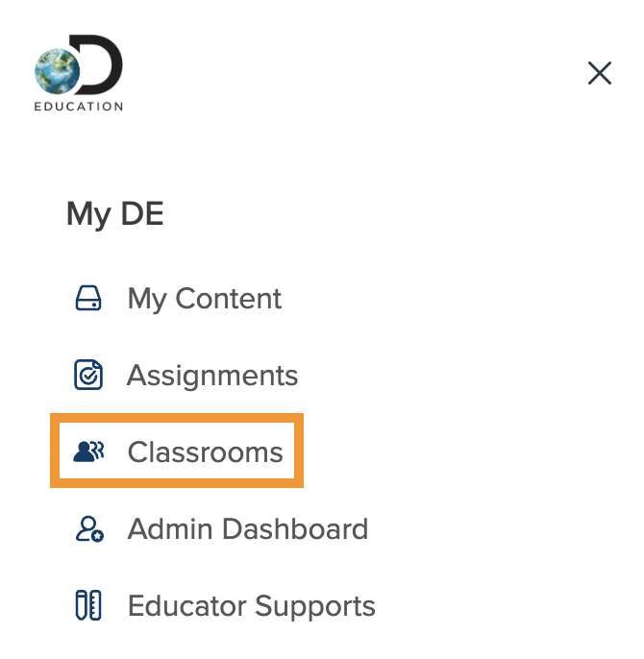Screen dimensions: 644x659
Task: Click the My Content drive icon
Action: (x=88, y=298)
